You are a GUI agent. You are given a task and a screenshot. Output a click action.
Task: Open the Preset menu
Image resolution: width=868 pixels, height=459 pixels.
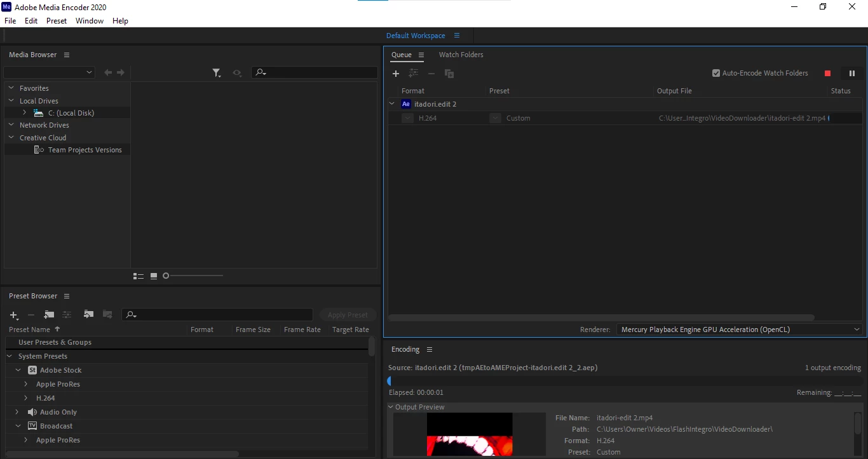(x=57, y=21)
